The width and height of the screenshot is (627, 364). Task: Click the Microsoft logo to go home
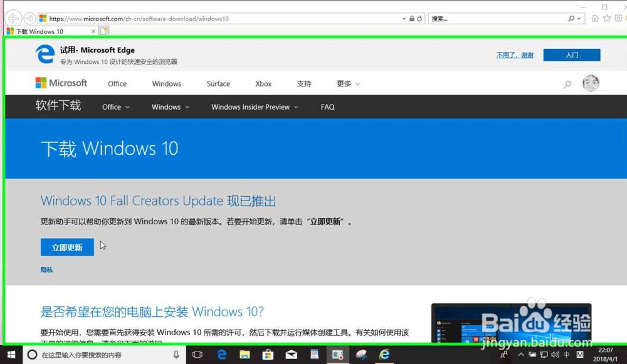pyautogui.click(x=61, y=83)
